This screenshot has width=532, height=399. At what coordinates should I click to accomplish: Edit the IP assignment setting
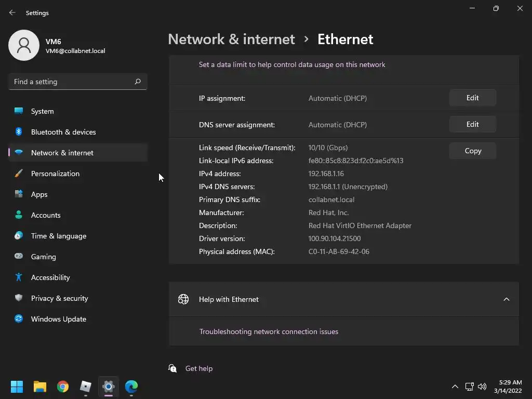pos(472,98)
